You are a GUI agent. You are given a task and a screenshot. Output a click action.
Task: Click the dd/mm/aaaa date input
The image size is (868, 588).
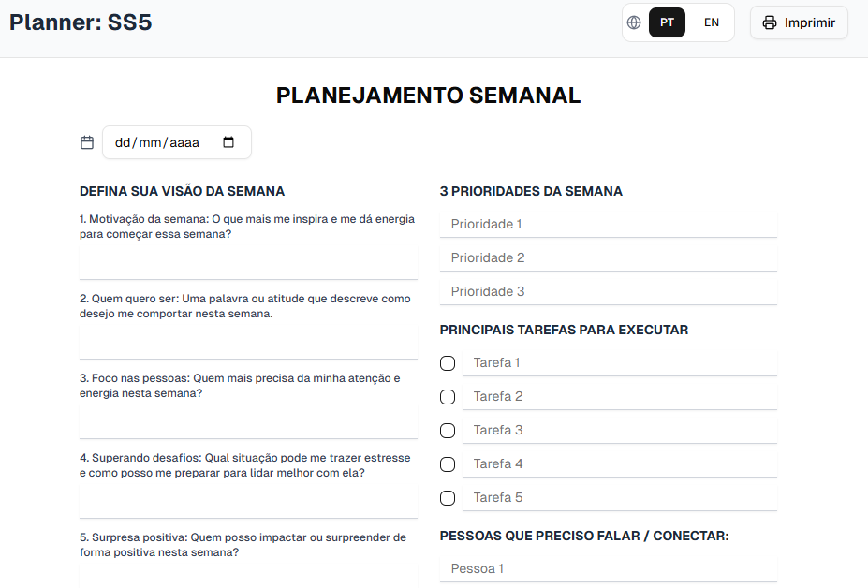(177, 142)
